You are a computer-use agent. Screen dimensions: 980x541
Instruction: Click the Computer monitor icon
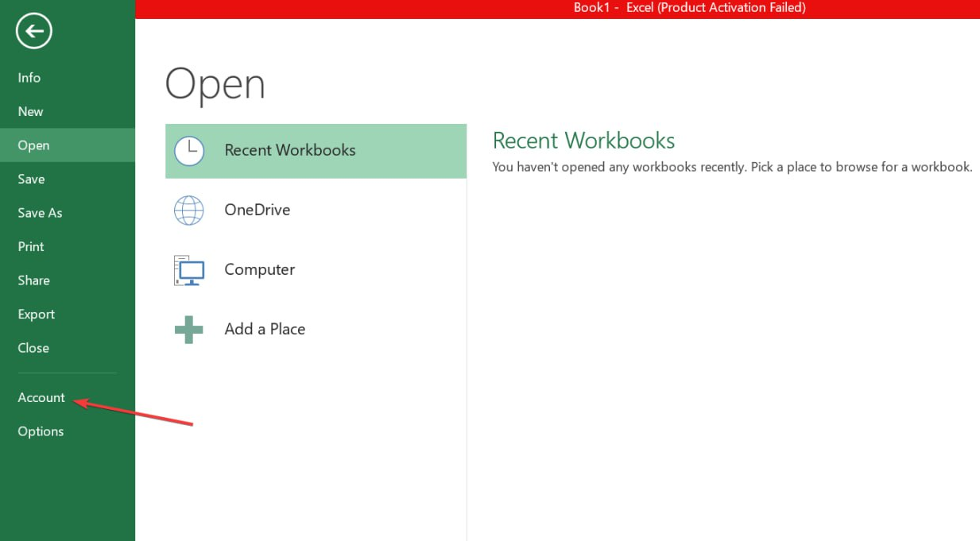point(189,270)
